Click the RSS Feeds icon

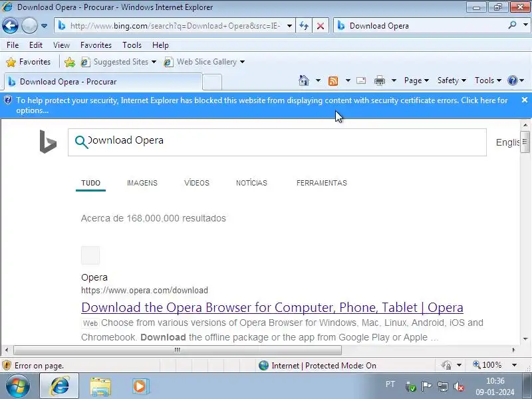(x=333, y=80)
